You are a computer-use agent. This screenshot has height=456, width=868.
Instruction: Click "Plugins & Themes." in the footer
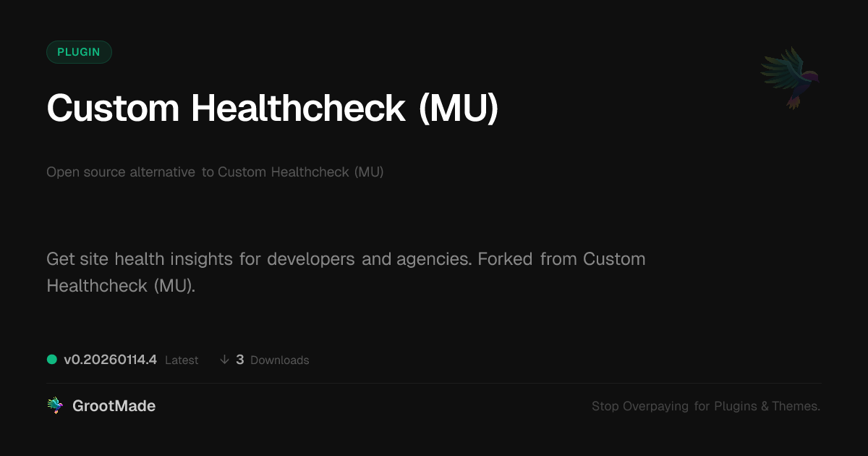pos(767,406)
